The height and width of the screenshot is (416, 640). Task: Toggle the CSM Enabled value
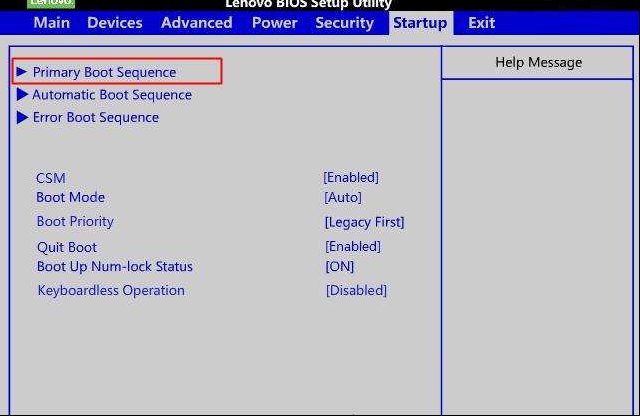pos(351,178)
